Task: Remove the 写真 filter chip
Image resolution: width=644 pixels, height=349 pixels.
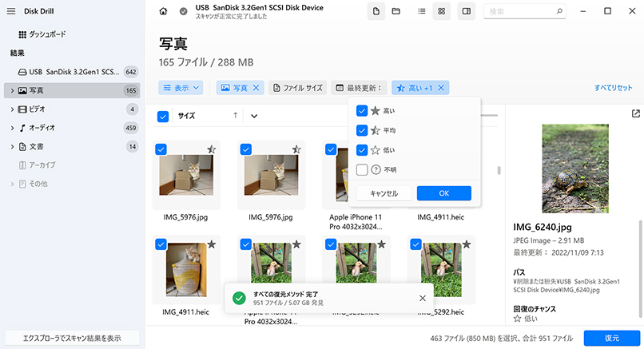Action: (256, 88)
